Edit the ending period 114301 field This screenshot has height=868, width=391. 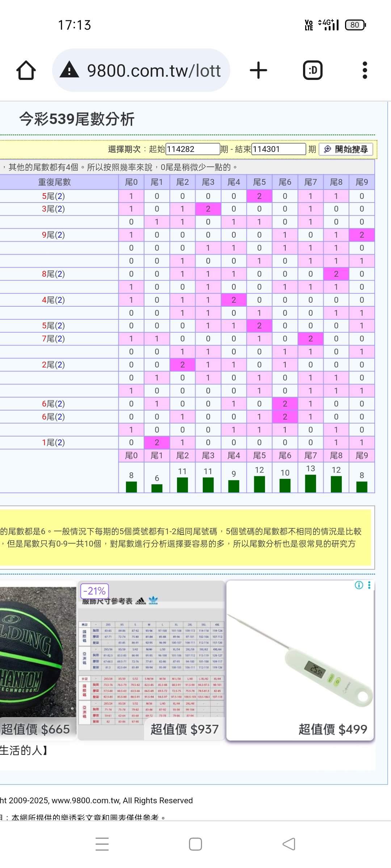pyautogui.click(x=278, y=149)
